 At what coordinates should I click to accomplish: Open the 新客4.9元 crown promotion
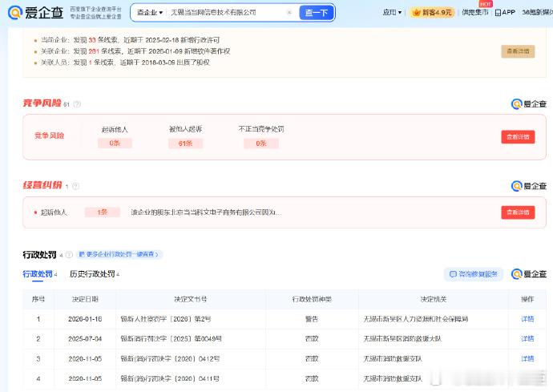click(x=433, y=12)
